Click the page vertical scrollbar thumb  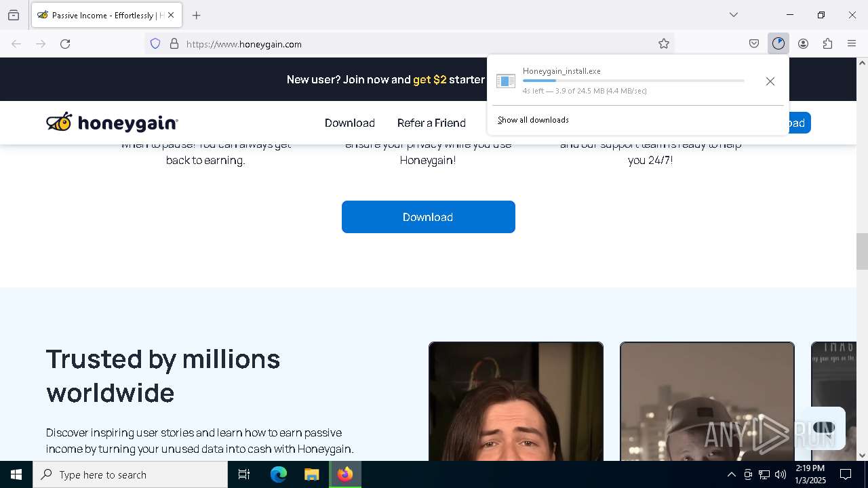(862, 251)
